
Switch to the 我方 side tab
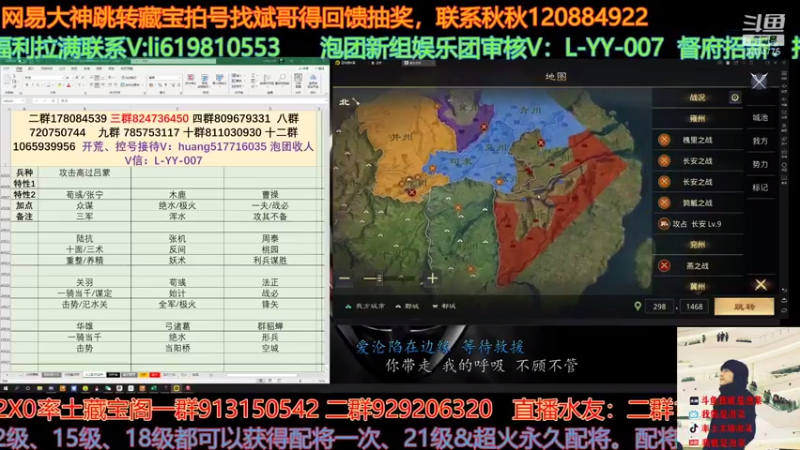[x=760, y=141]
